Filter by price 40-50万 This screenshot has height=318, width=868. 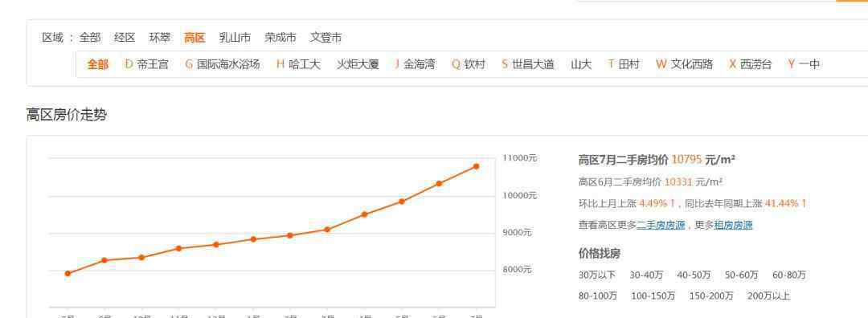coord(694,275)
